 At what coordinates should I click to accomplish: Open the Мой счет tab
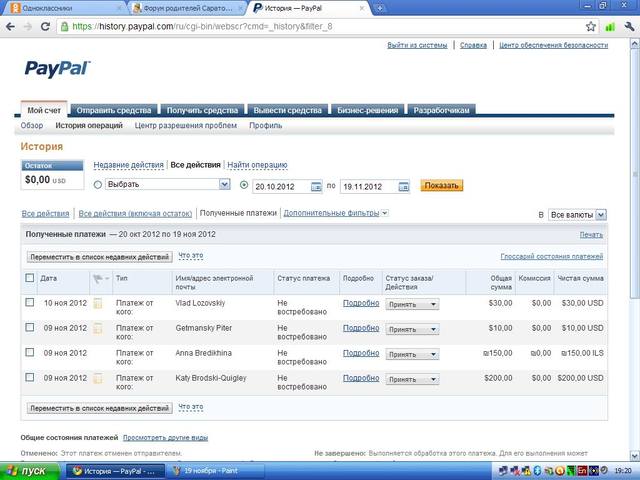(x=44, y=110)
